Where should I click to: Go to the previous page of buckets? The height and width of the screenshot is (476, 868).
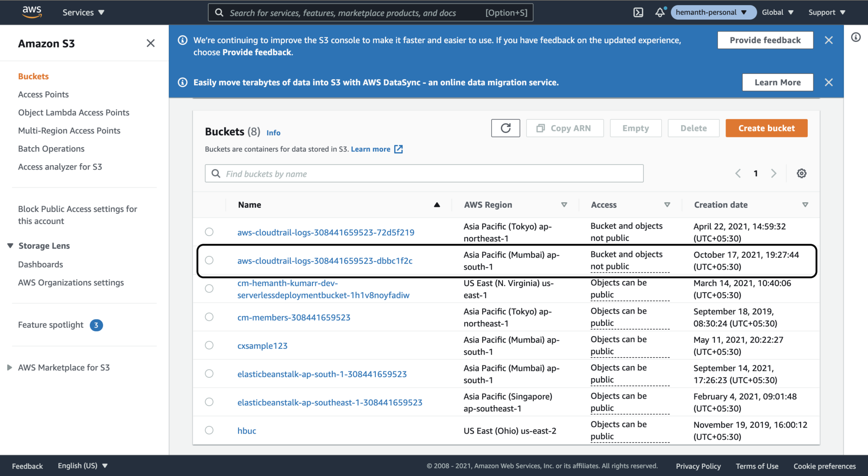[x=738, y=173]
